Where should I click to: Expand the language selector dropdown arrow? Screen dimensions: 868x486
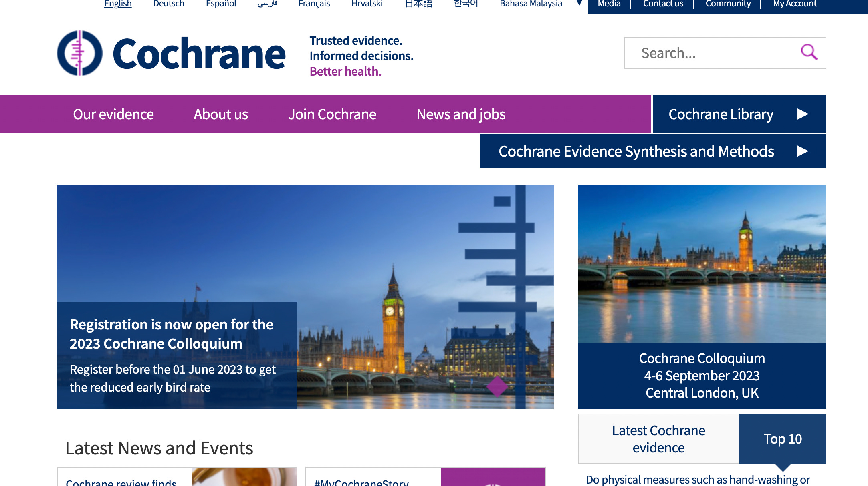coord(578,2)
